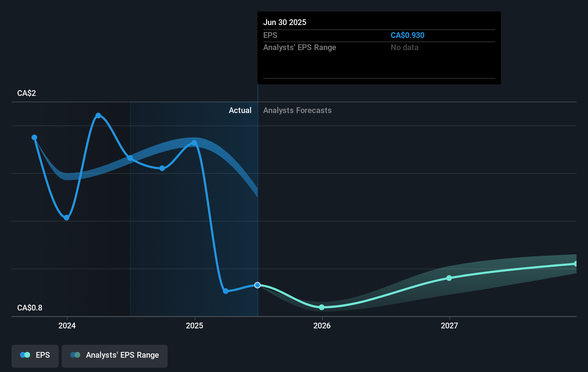Select the highest EPS peak point in early 2024
588x372 pixels.
tap(98, 116)
